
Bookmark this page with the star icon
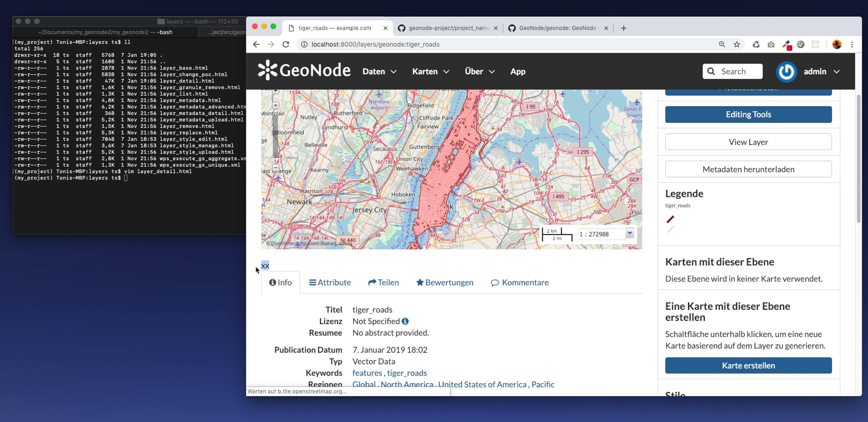(x=737, y=44)
